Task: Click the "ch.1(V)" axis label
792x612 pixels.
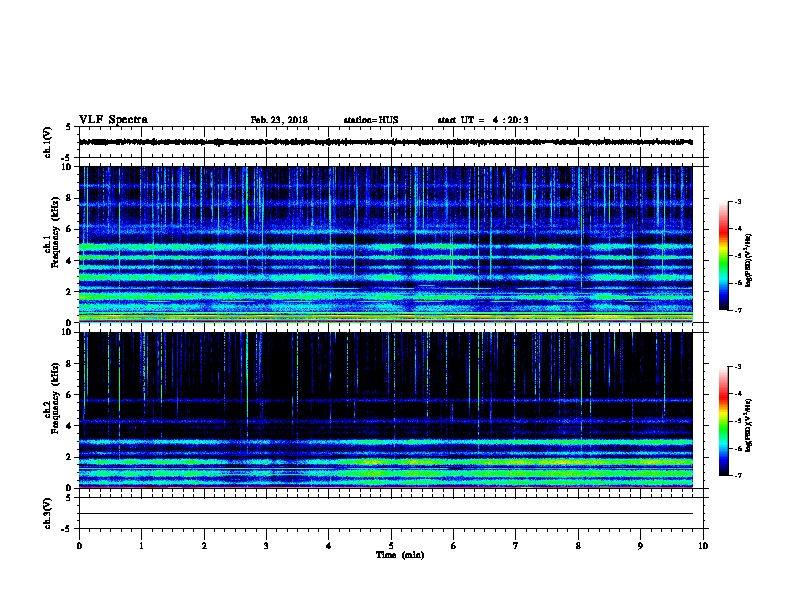Action: [x=48, y=142]
